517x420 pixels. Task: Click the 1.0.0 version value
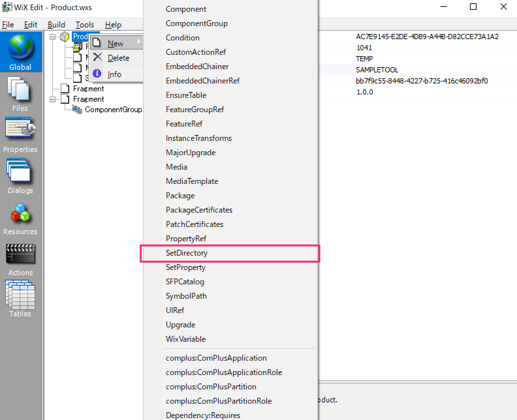365,92
